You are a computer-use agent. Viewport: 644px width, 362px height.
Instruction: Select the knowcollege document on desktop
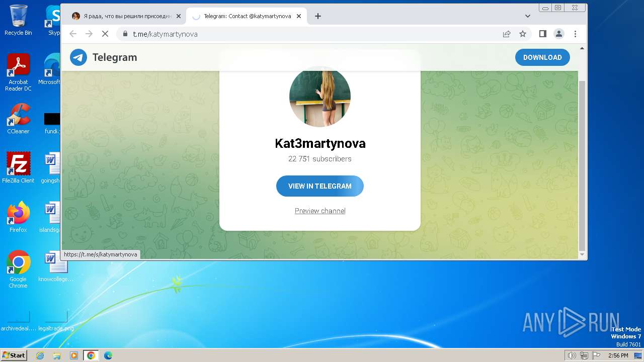(55, 266)
